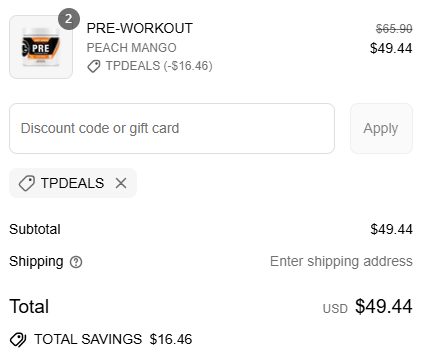
Task: Click the Pre-Workout product thumbnail
Action: [x=41, y=47]
